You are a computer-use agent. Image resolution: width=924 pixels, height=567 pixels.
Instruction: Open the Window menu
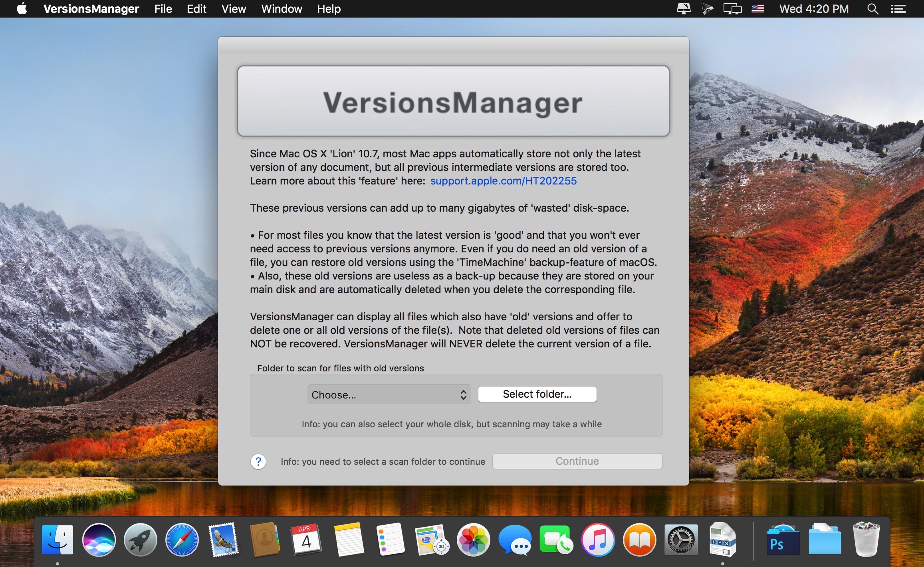coord(282,8)
